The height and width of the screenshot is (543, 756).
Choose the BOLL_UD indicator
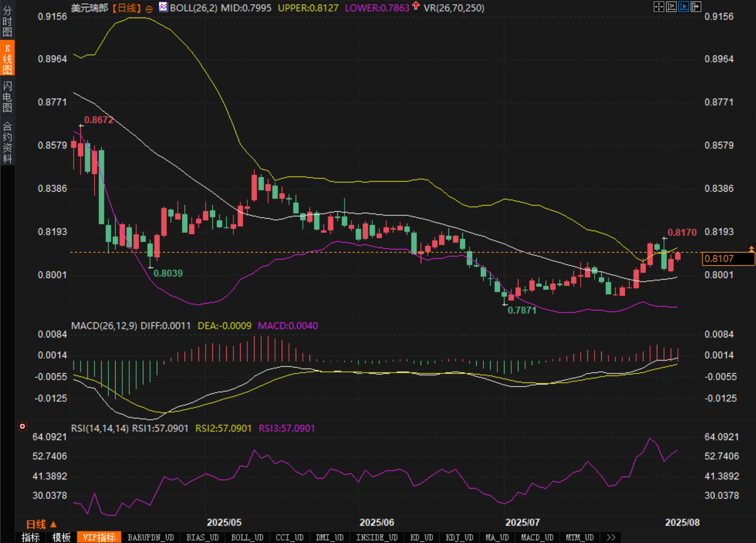(x=247, y=537)
